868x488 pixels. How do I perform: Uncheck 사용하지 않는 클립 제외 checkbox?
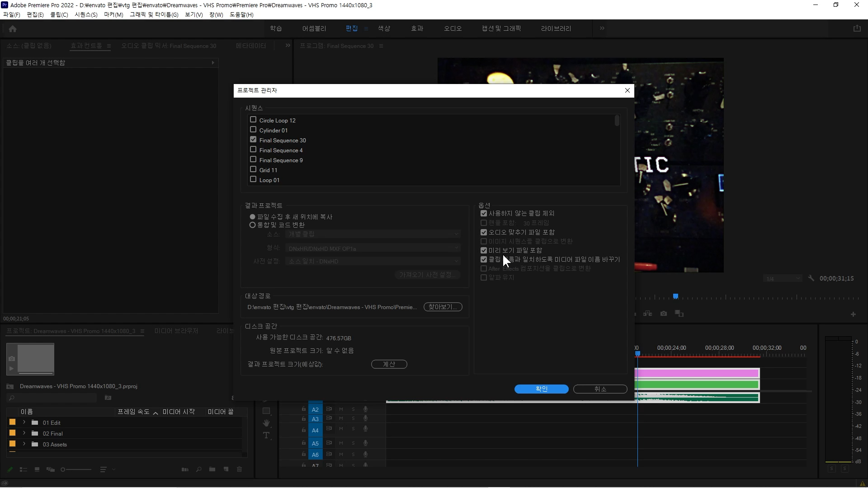(484, 213)
